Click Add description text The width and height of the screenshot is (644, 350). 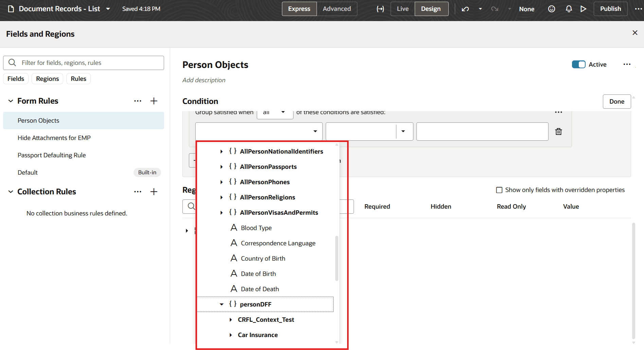pos(204,80)
